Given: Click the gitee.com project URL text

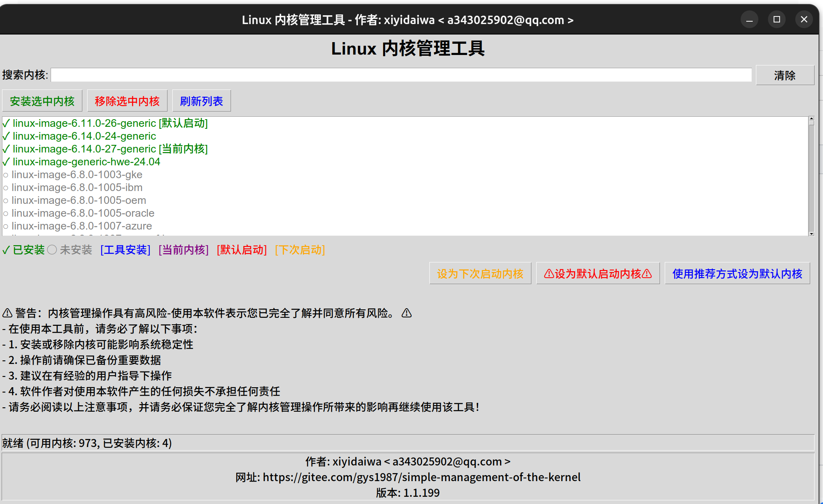Looking at the screenshot, I should (x=421, y=477).
